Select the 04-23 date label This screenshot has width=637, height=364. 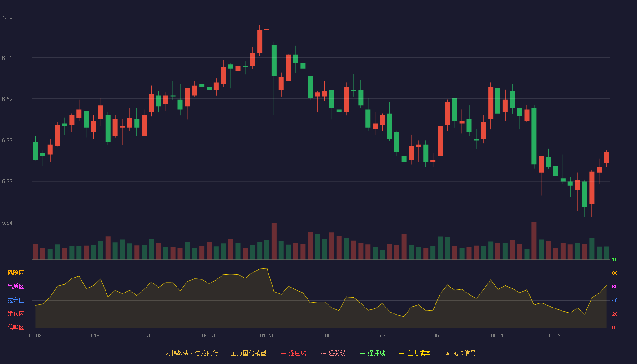click(267, 335)
